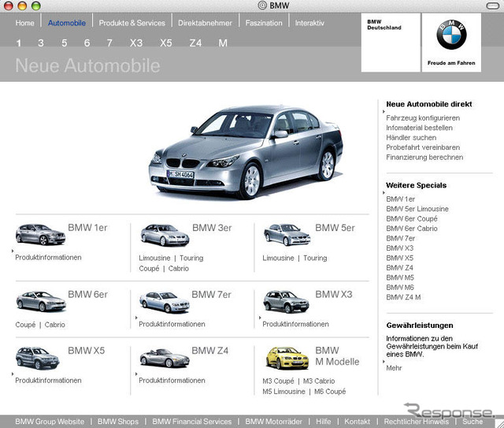Open BMW Motorräder footer link

(273, 422)
